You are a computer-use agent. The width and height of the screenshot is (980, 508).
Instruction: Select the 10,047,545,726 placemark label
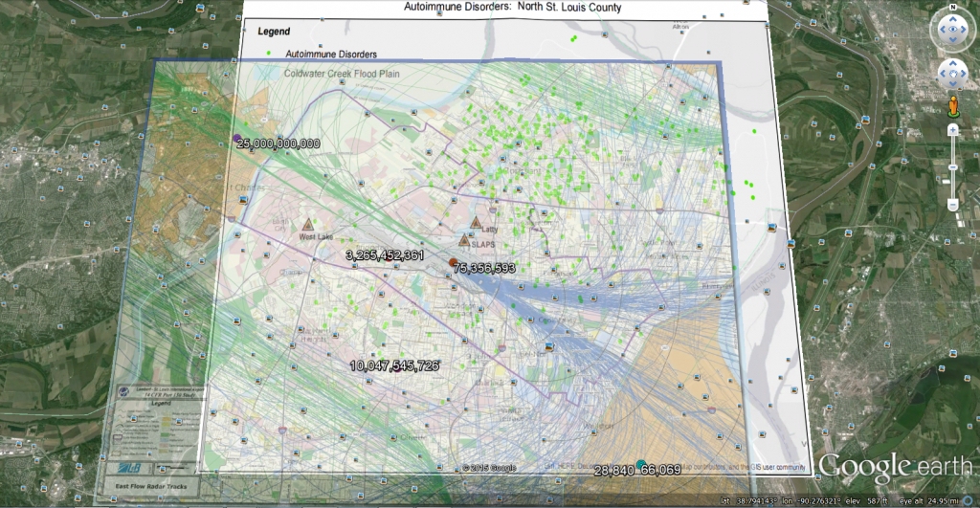[x=394, y=365]
